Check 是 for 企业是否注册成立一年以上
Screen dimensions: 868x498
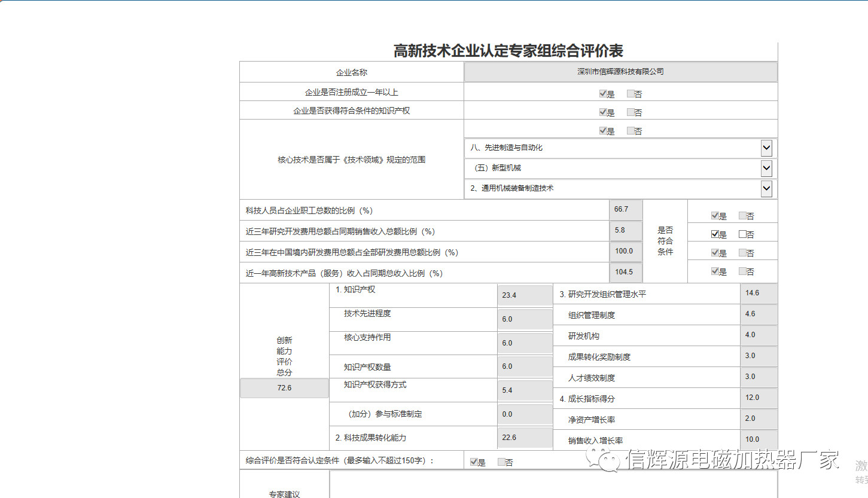(x=603, y=94)
